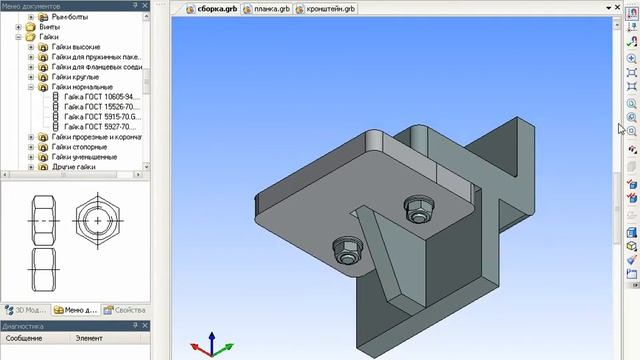The image size is (640, 360).
Task: Expand the Гайки прорезные и корончатые node
Action: pos(31,137)
